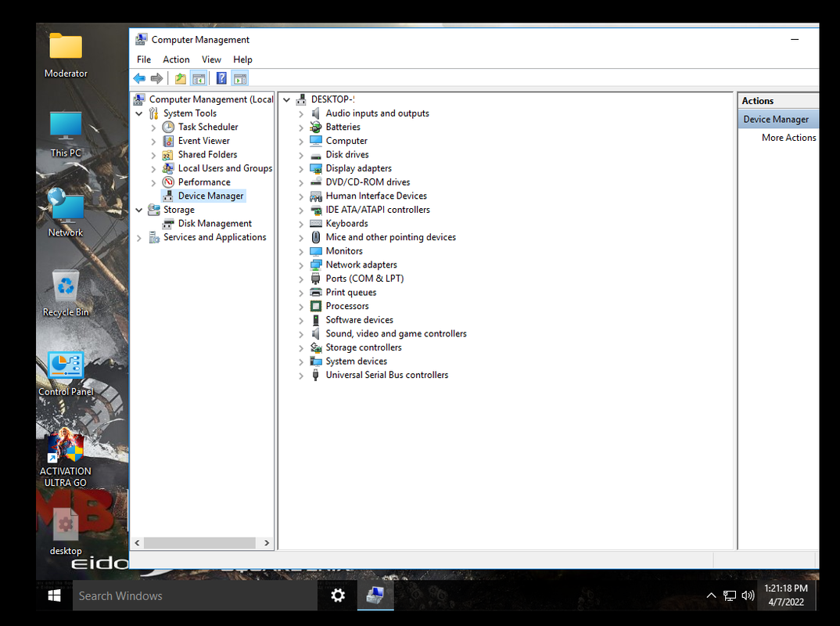Select the Control Panel desktop icon
Viewport: 840px width, 626px height.
pyautogui.click(x=66, y=373)
